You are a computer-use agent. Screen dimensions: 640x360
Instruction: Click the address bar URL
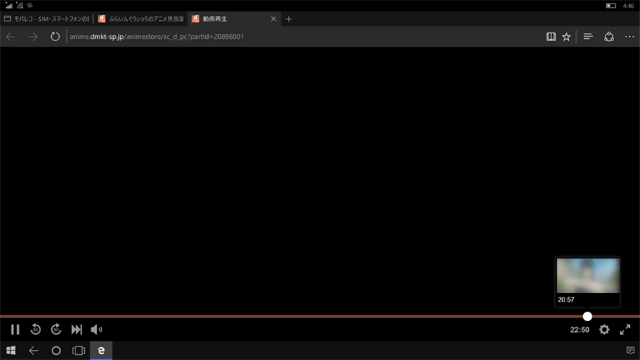click(157, 37)
